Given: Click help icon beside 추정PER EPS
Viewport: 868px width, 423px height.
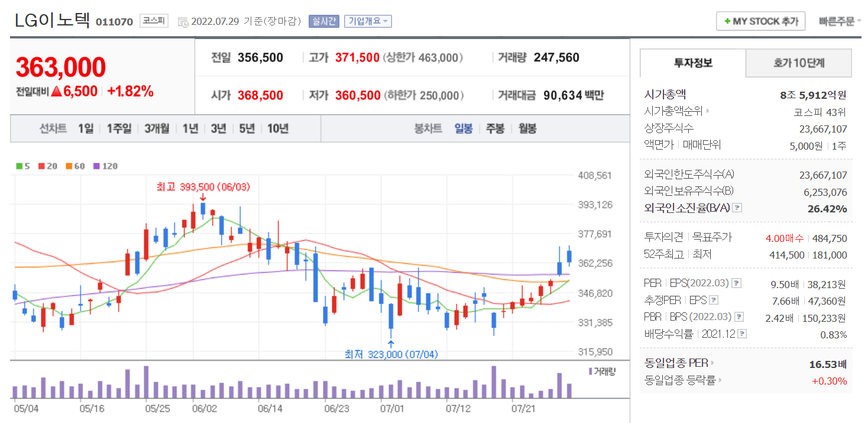Looking at the screenshot, I should point(714,300).
